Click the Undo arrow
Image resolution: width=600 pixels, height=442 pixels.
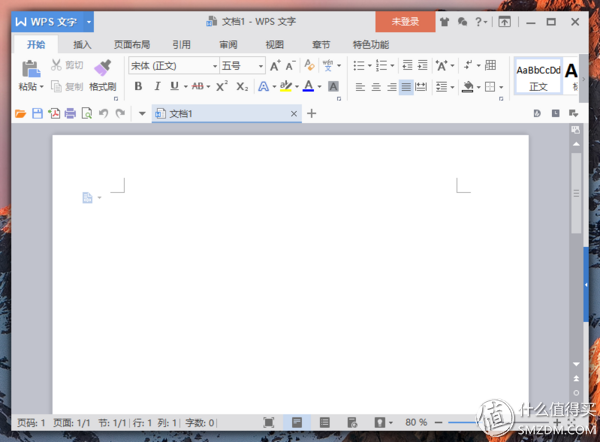click(x=103, y=113)
